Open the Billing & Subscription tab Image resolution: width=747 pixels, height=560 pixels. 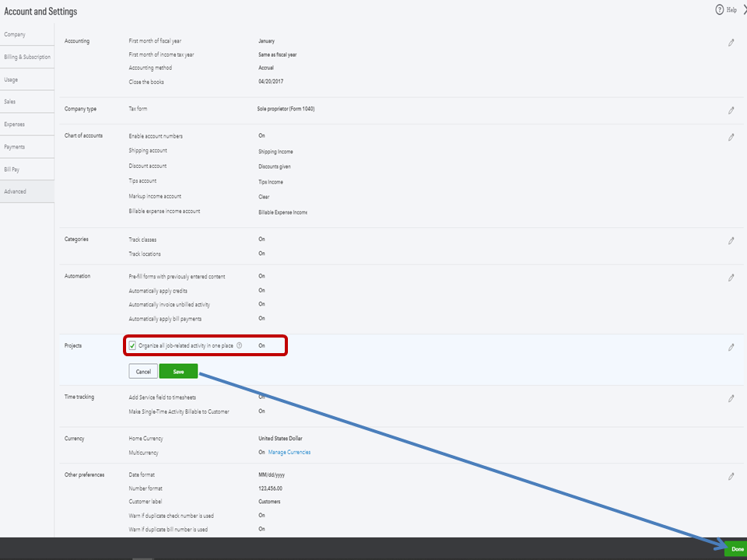tap(27, 57)
